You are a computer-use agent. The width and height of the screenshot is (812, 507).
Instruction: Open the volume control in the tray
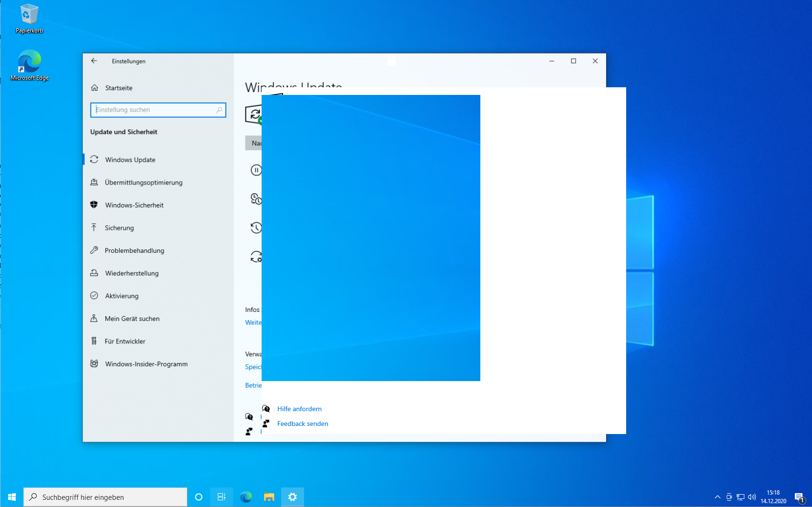752,497
